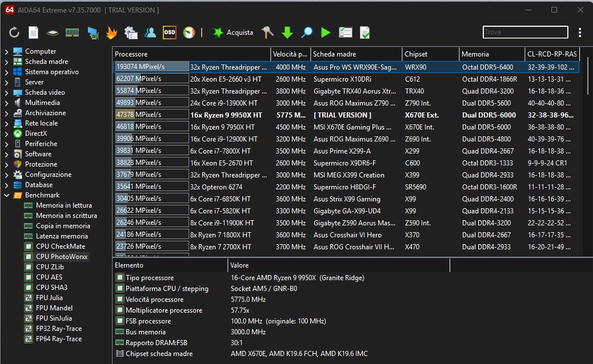Image resolution: width=593 pixels, height=364 pixels.
Task: Expand the Server tree node
Action: click(6, 82)
